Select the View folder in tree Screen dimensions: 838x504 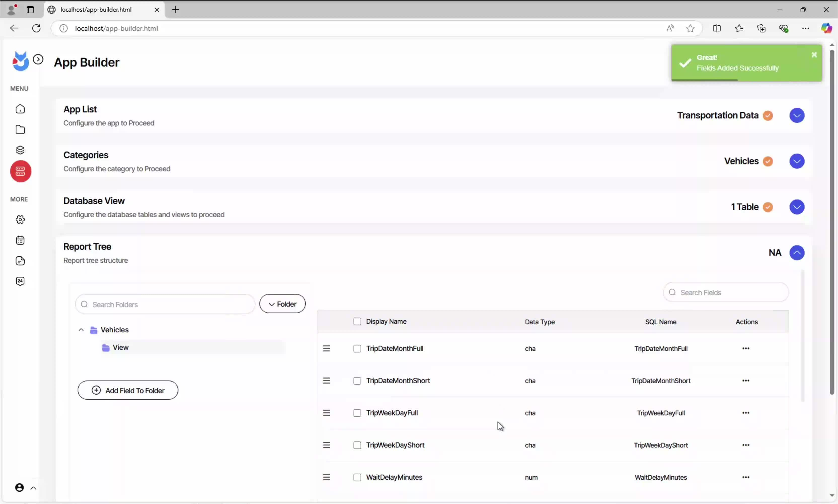(x=121, y=347)
